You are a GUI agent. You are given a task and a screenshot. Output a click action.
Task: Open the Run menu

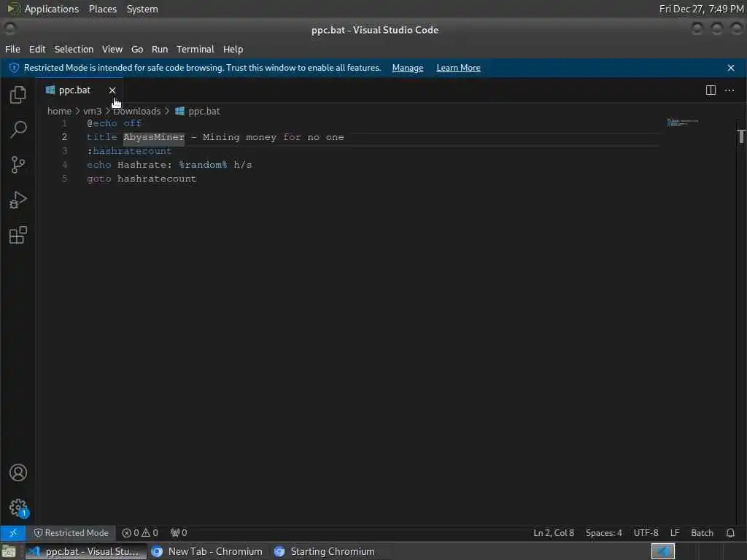coord(160,49)
